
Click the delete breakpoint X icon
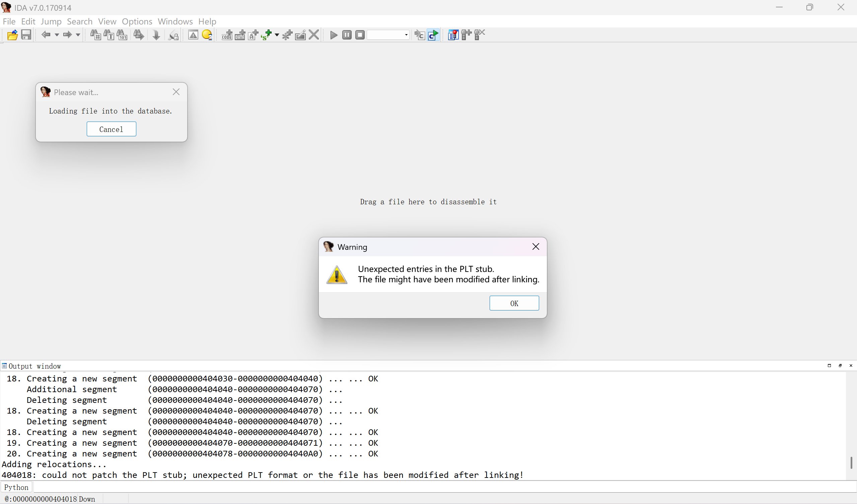[x=480, y=35]
